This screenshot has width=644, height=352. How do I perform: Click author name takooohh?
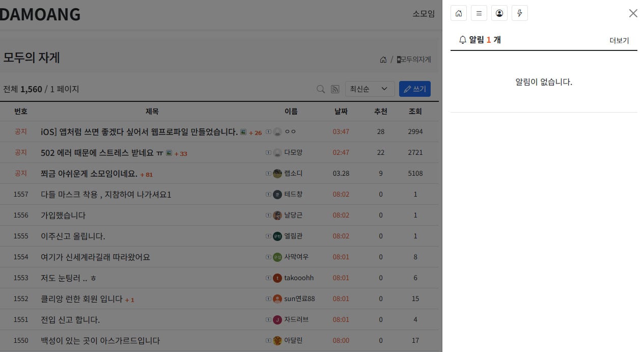299,278
